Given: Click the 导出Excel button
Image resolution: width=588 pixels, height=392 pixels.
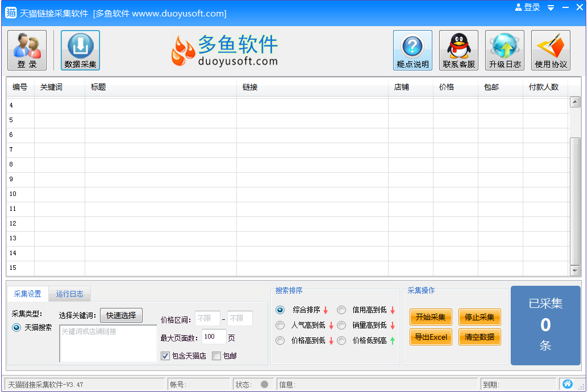Looking at the screenshot, I should click(x=431, y=337).
